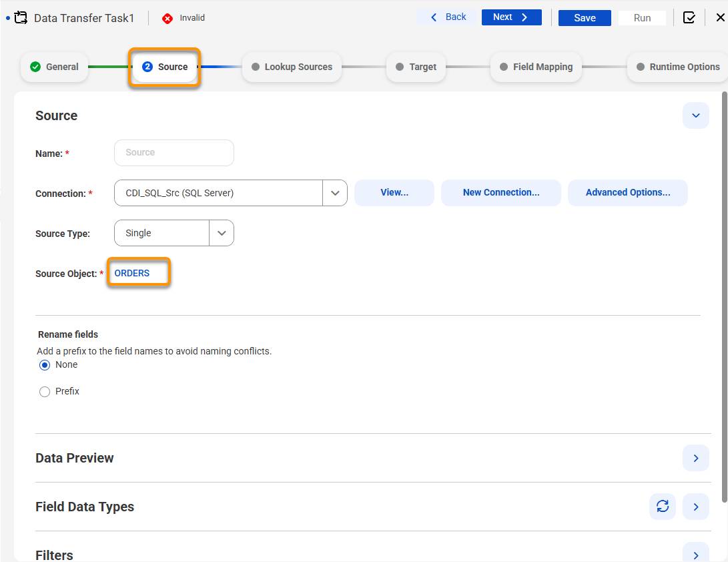Open the Source step tab

165,67
